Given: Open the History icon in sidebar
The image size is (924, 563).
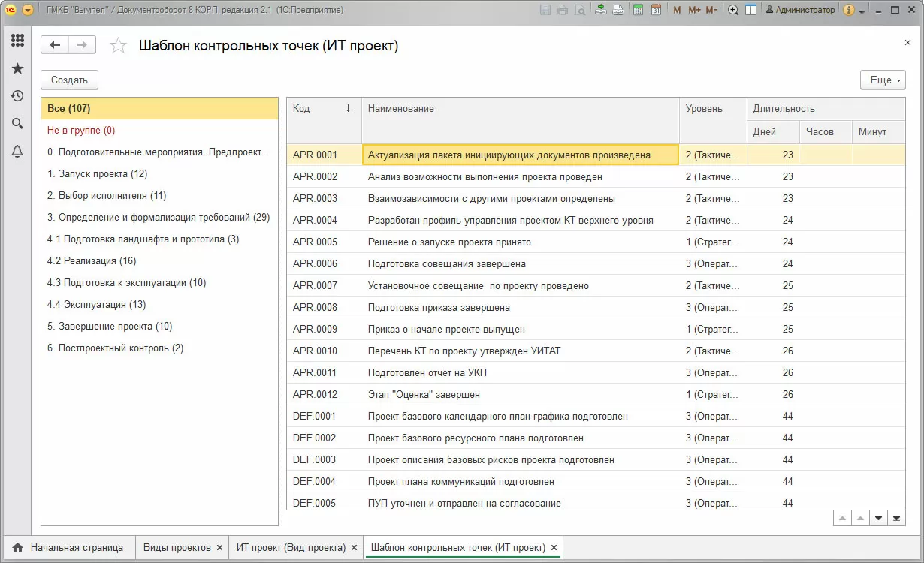Looking at the screenshot, I should point(17,96).
